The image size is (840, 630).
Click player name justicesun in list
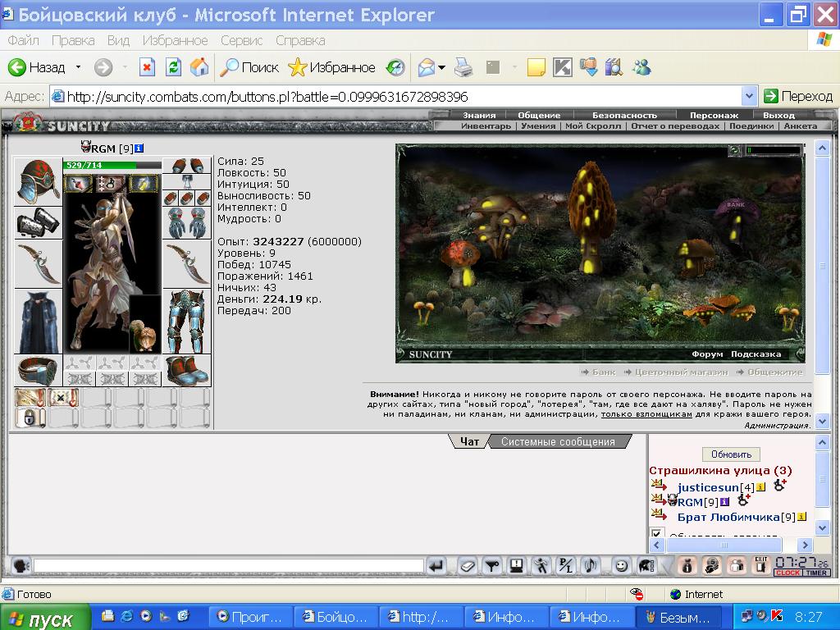tap(708, 487)
